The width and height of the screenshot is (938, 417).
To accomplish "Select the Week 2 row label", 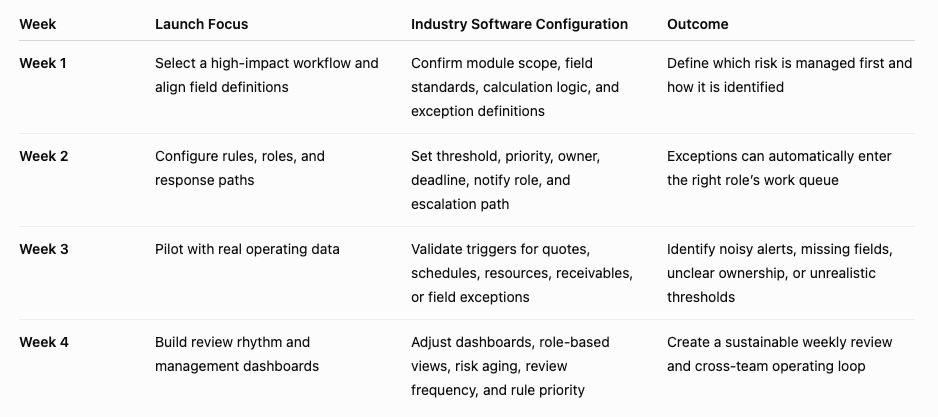I will [x=44, y=157].
